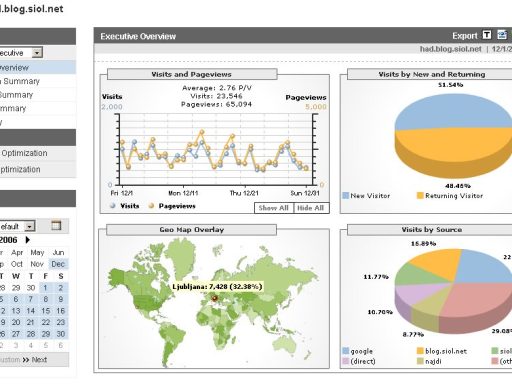Click the Show All button
512x384 pixels.
click(x=274, y=208)
